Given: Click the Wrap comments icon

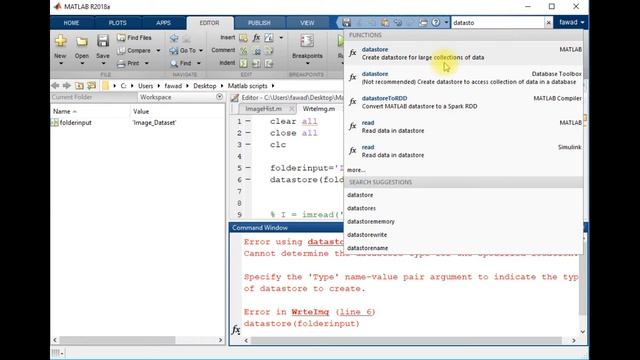Looking at the screenshot, I should coord(269,51).
